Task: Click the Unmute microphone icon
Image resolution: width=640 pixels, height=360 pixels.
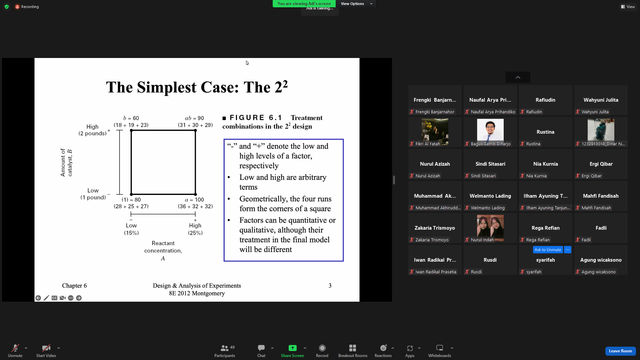Action: coord(15,348)
